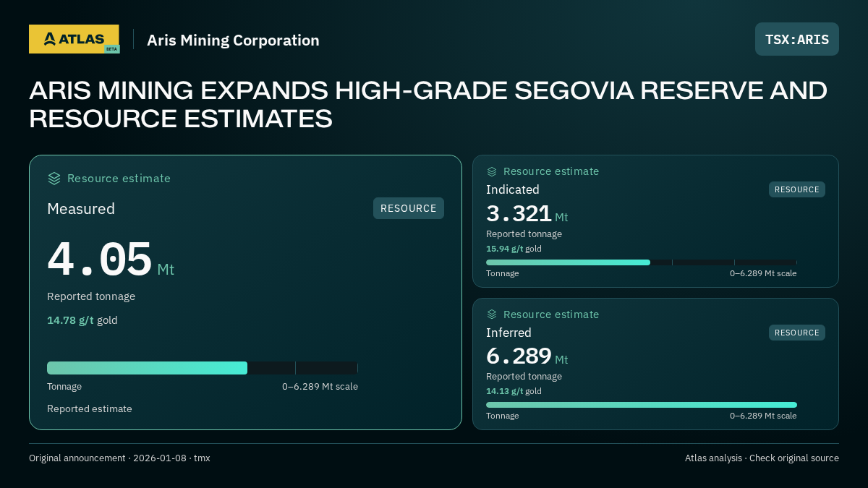Click the Measured tonnage progress bar
The width and height of the screenshot is (868, 488).
[x=203, y=368]
